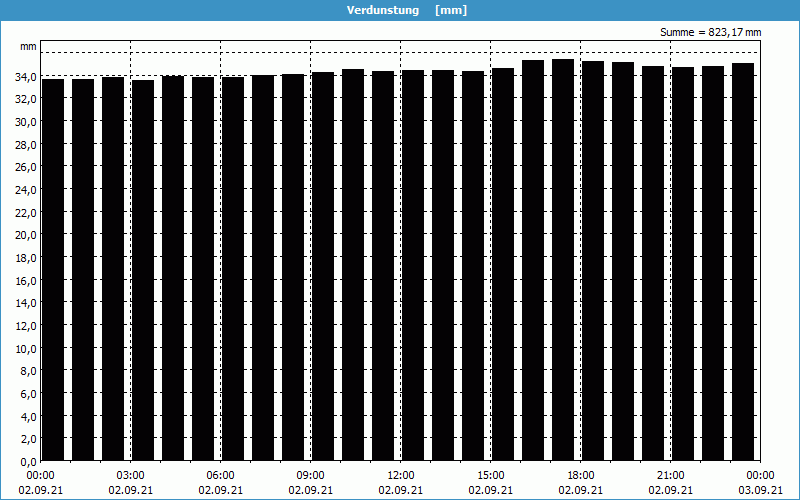Select the bar beginning at the 12:00 gridline
The height and width of the screenshot is (500, 800).
click(413, 265)
